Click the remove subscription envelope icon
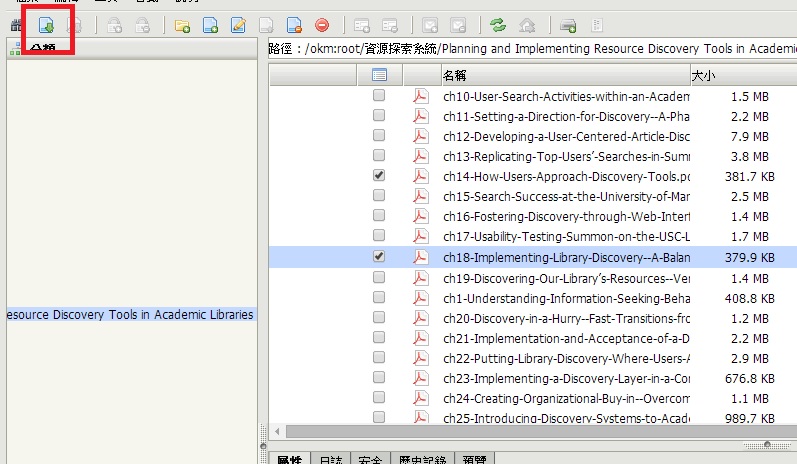797x464 pixels. [458, 25]
